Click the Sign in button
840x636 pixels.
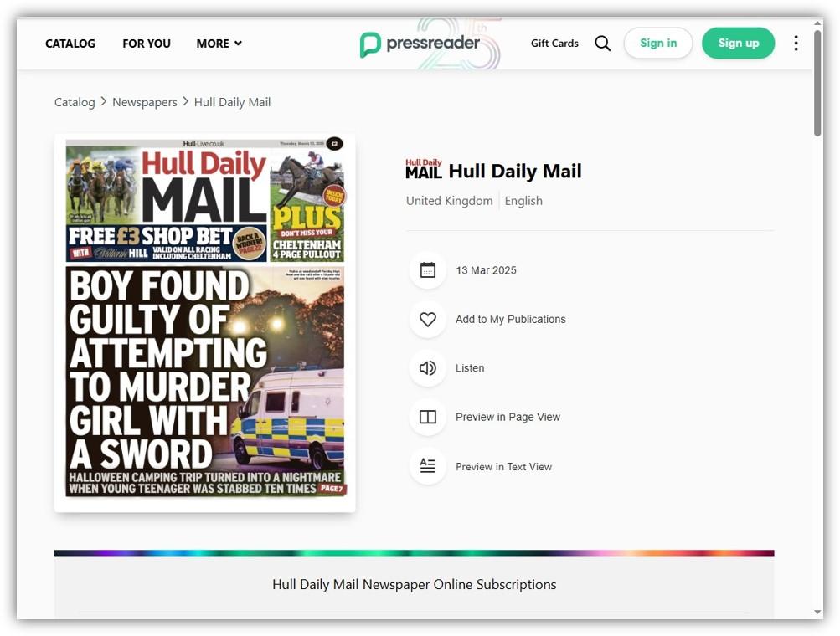[x=658, y=44]
